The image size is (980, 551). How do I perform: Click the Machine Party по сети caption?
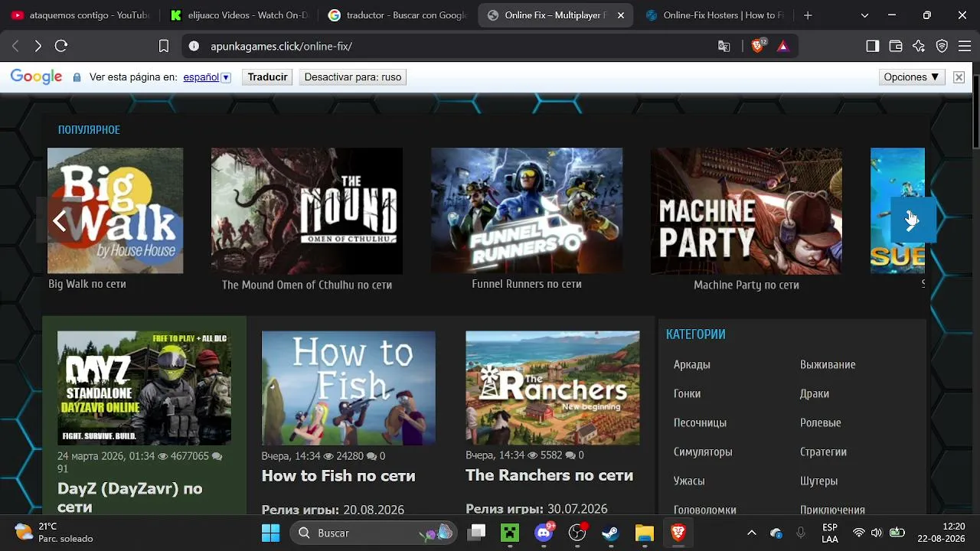(746, 285)
